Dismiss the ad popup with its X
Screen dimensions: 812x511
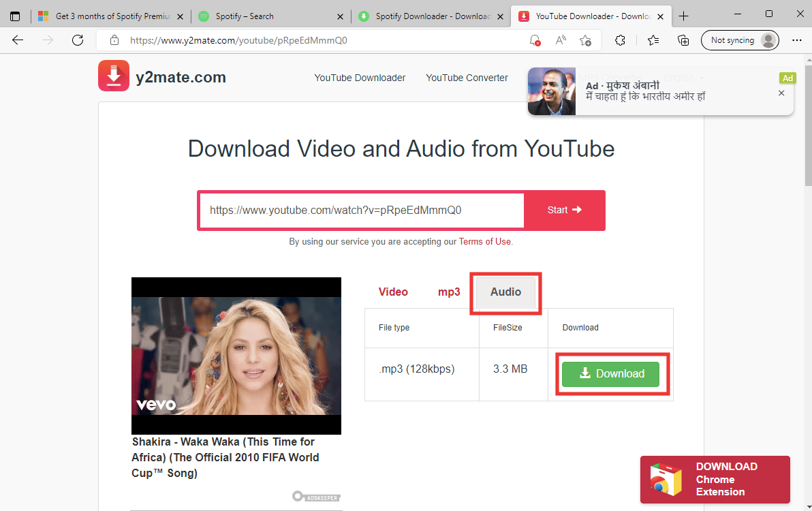781,93
